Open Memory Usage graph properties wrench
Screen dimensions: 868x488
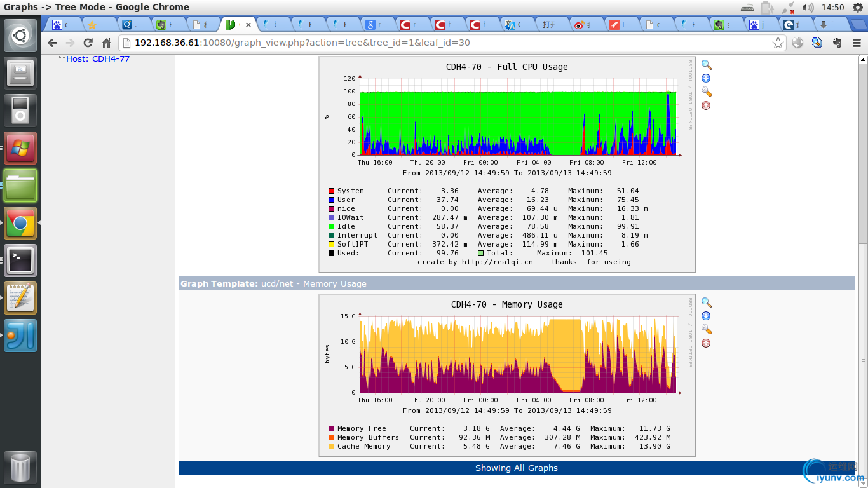(706, 330)
